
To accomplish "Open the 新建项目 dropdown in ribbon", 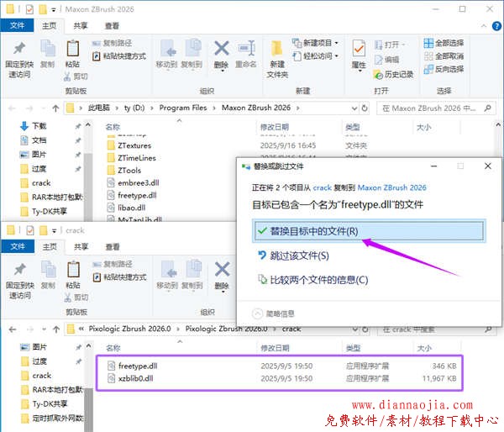I will (x=317, y=43).
